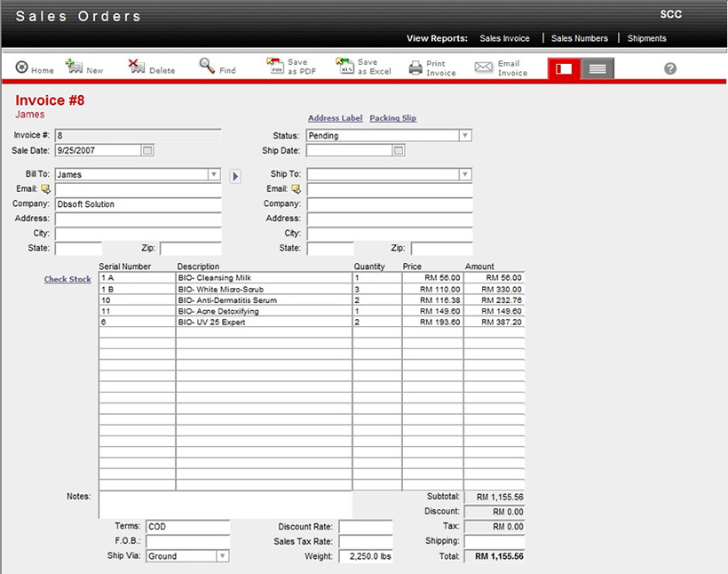Open the Shipments report
This screenshot has height=574, width=728.
[x=646, y=39]
